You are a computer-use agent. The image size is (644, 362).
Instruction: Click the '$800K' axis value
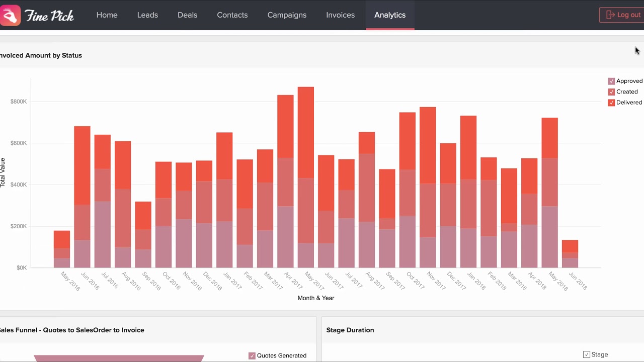(19, 102)
